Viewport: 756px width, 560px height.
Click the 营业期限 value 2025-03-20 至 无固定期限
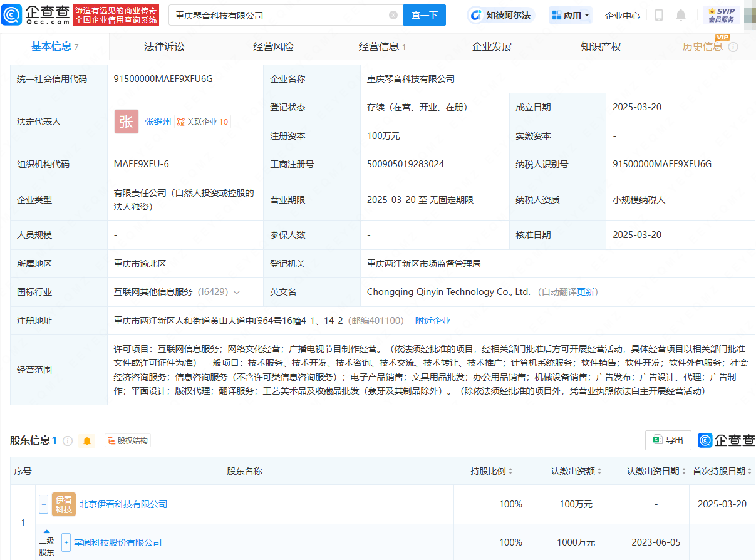[x=420, y=200]
